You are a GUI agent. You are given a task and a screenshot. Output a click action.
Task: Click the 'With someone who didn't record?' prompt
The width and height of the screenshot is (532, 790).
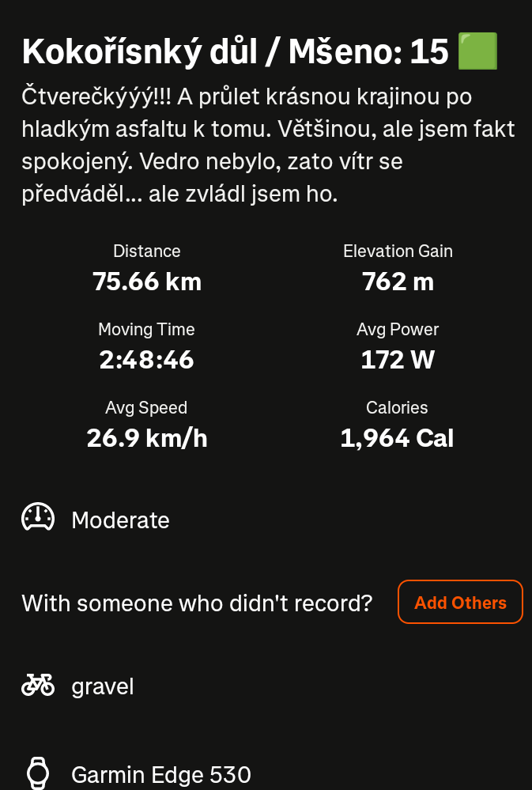(x=197, y=603)
